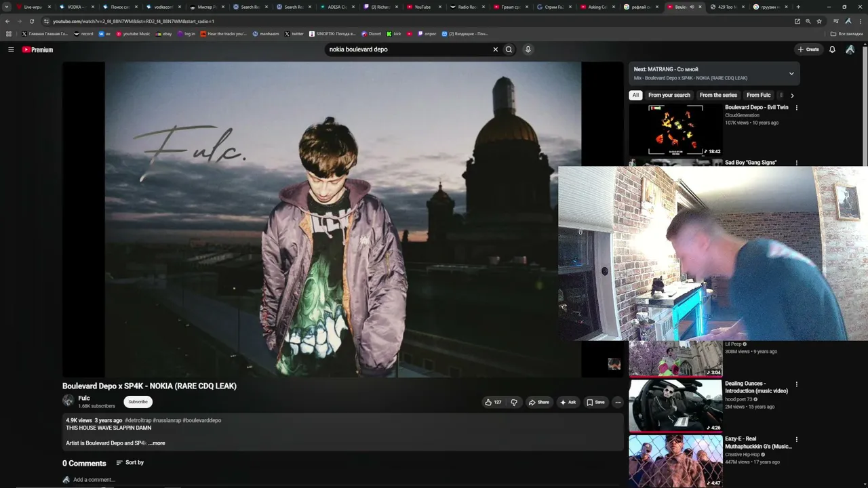The height and width of the screenshot is (488, 868).
Task: Mute the Boulevard tab audio icon
Action: (x=691, y=7)
